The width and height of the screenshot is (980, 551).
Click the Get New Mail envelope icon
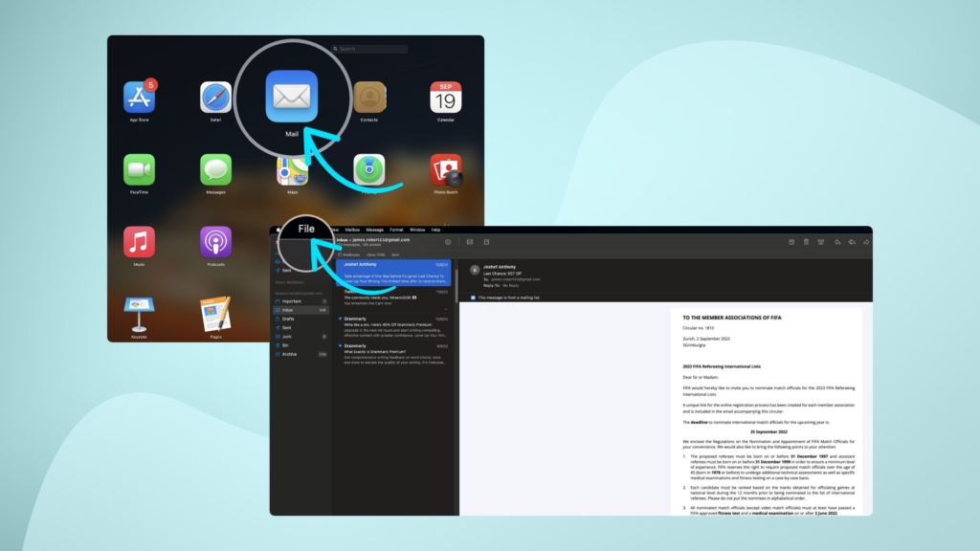click(x=469, y=242)
